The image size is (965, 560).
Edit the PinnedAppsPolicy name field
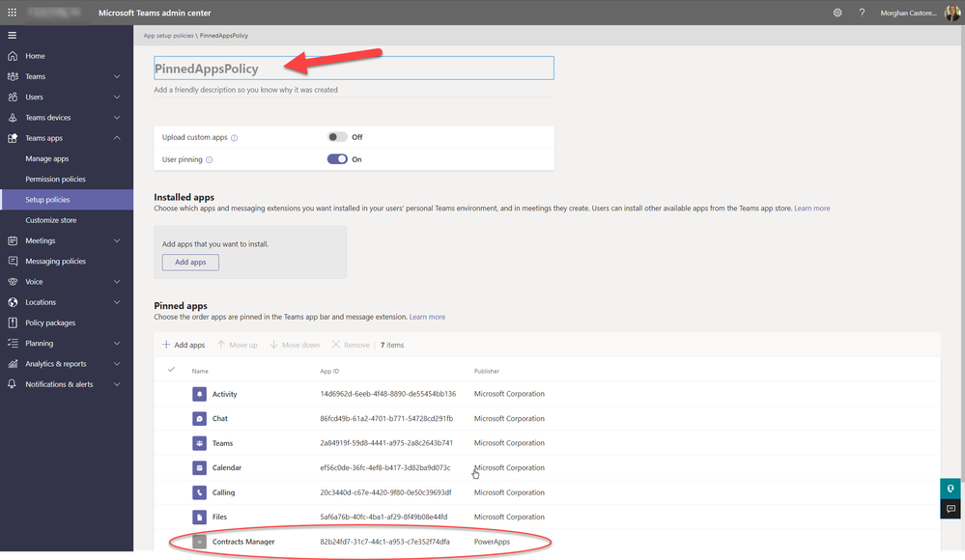coord(354,69)
